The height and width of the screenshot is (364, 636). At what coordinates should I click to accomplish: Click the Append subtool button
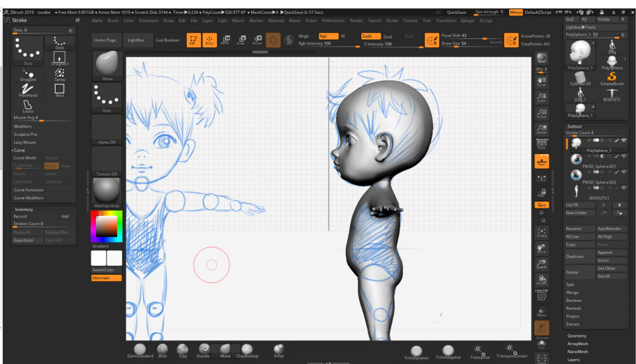[611, 252]
